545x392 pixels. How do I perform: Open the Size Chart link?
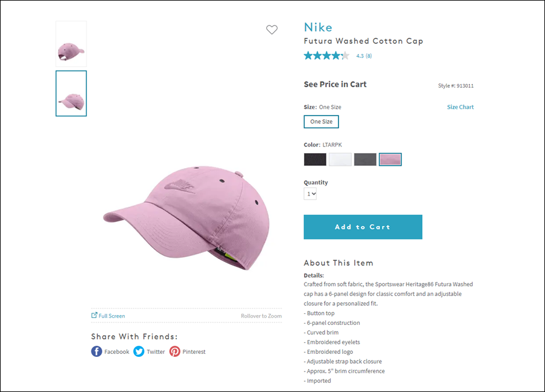point(460,107)
